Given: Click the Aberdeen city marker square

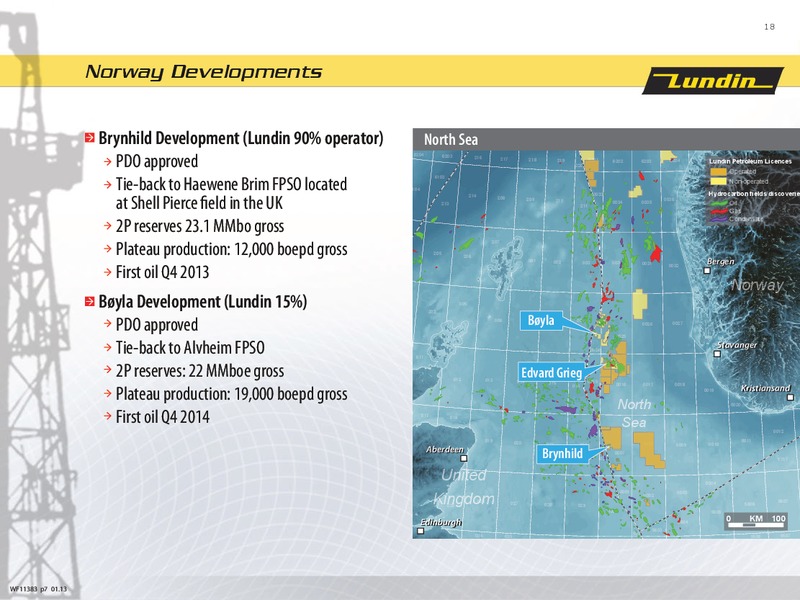Looking at the screenshot, I should pyautogui.click(x=464, y=458).
